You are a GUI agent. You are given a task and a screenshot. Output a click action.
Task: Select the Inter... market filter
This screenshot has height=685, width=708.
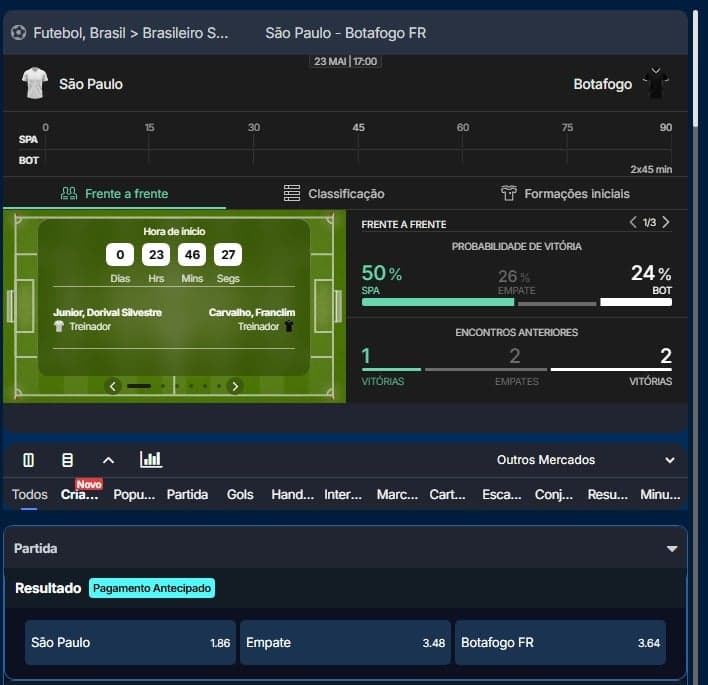(x=343, y=494)
